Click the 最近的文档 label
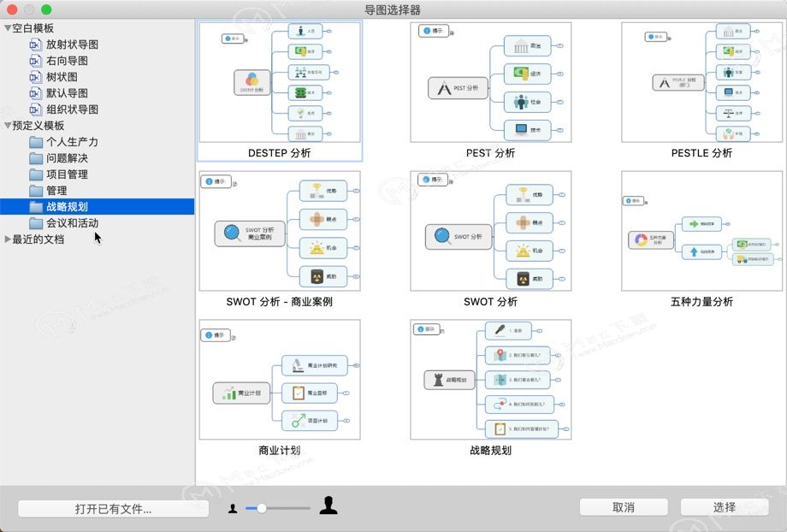This screenshot has height=532, width=787. pyautogui.click(x=38, y=239)
